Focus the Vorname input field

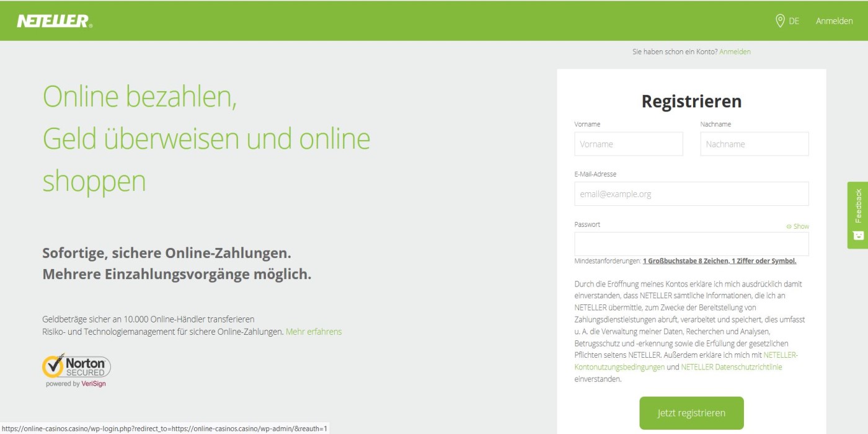pyautogui.click(x=628, y=144)
